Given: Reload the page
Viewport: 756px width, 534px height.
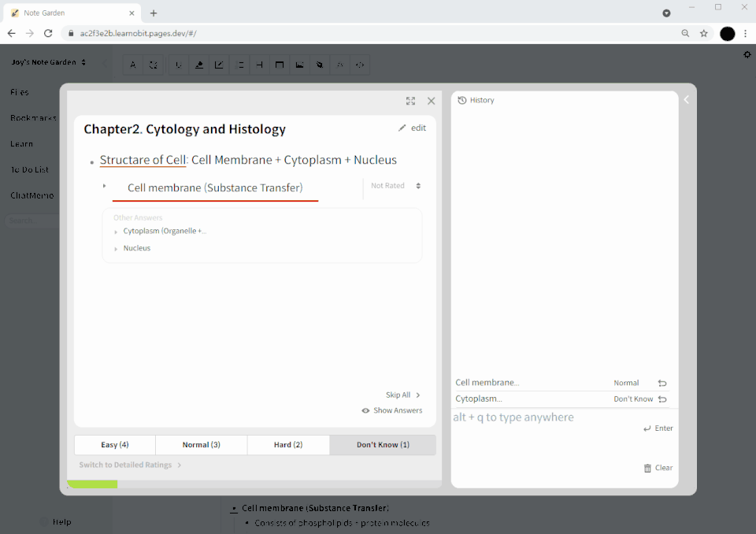Looking at the screenshot, I should tap(48, 33).
